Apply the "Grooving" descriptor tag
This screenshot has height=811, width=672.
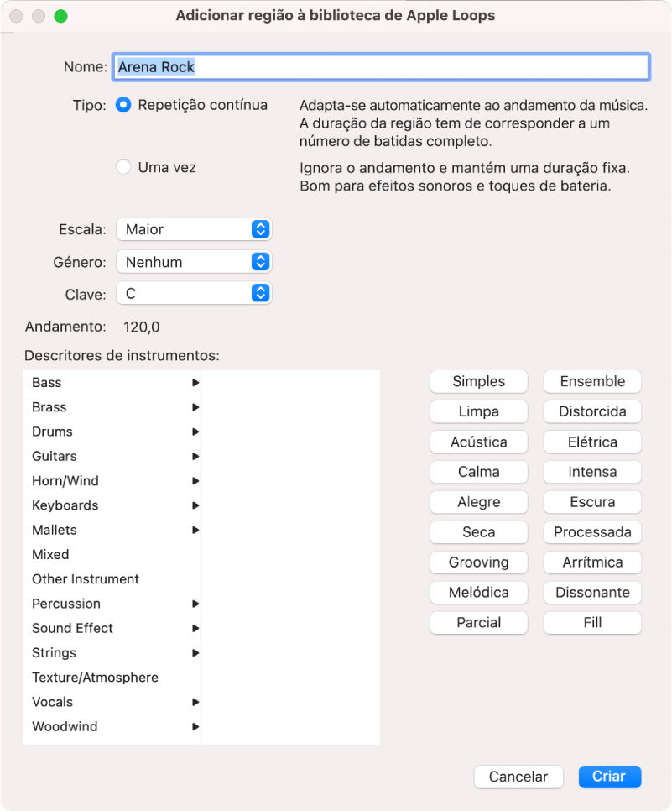click(x=478, y=562)
